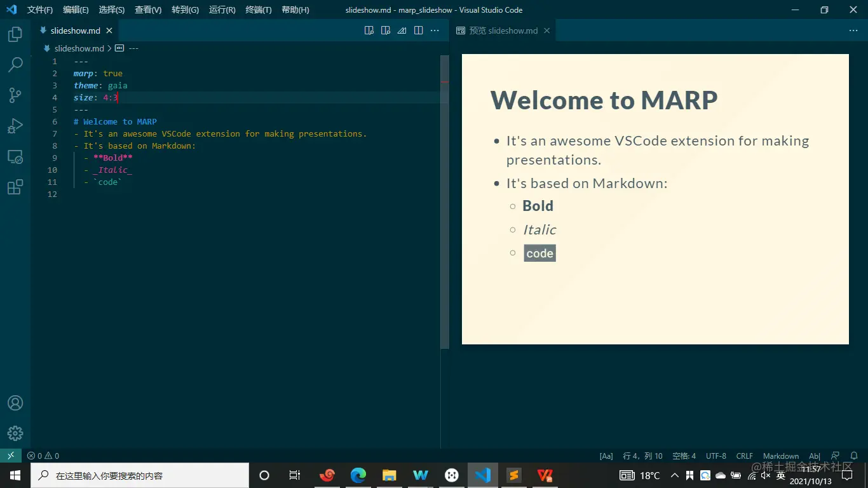Change end of line sequence CRLF
This screenshot has width=868, height=488.
click(745, 456)
